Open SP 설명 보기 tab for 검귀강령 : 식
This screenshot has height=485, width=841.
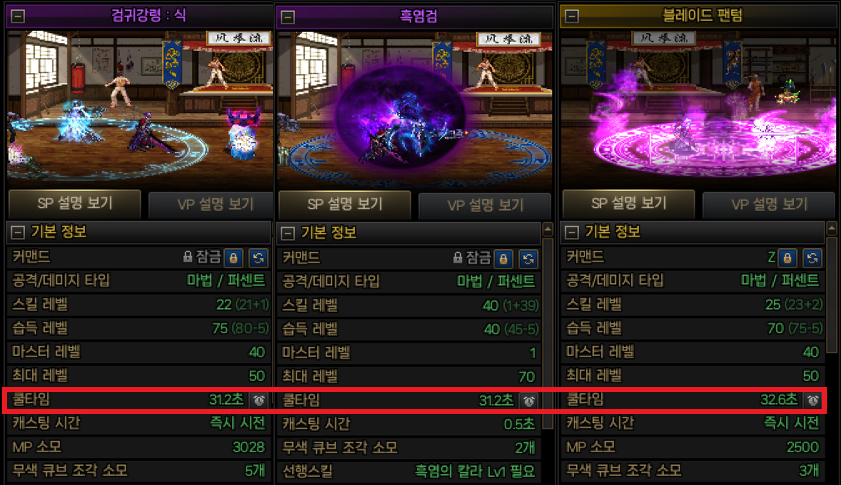click(75, 203)
